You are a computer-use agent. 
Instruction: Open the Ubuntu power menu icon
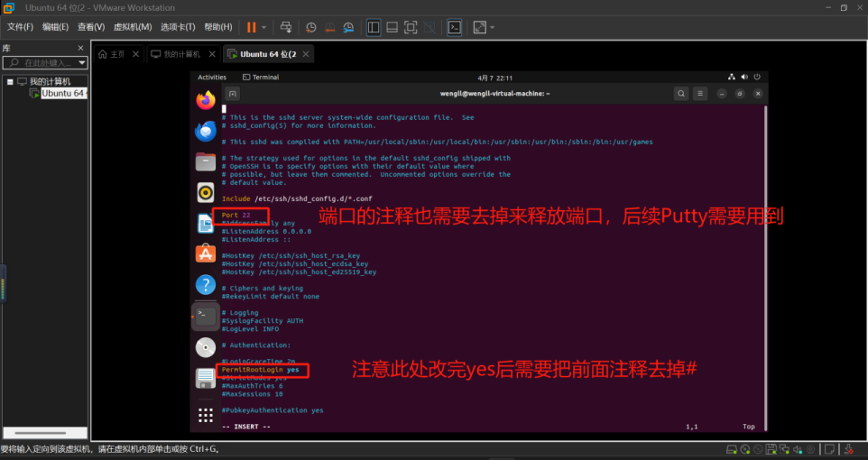point(757,77)
